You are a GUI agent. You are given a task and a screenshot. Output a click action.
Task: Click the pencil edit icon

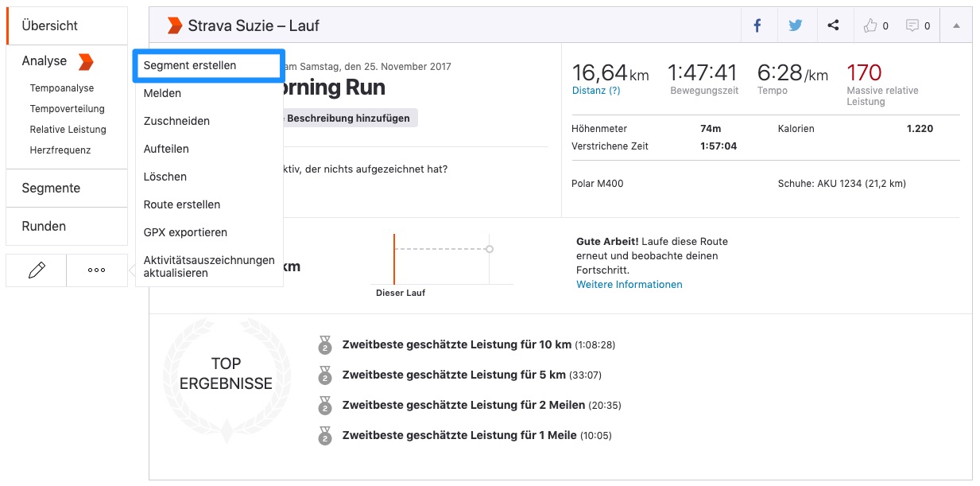click(35, 270)
